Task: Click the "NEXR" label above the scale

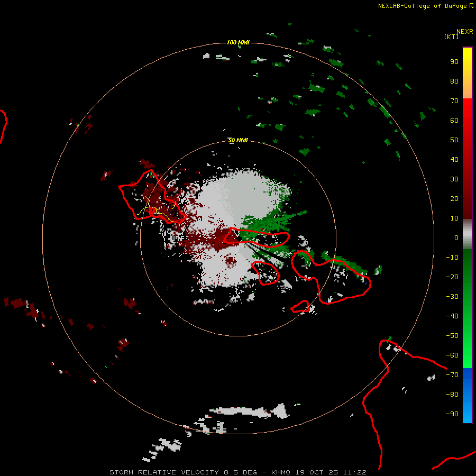Action: pyautogui.click(x=465, y=31)
